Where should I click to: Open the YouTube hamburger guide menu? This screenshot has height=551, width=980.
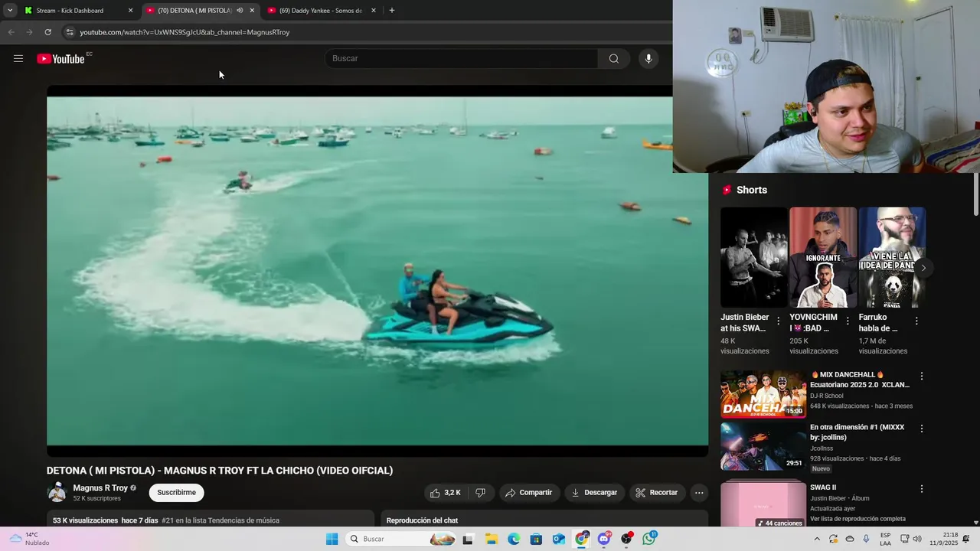(x=18, y=58)
